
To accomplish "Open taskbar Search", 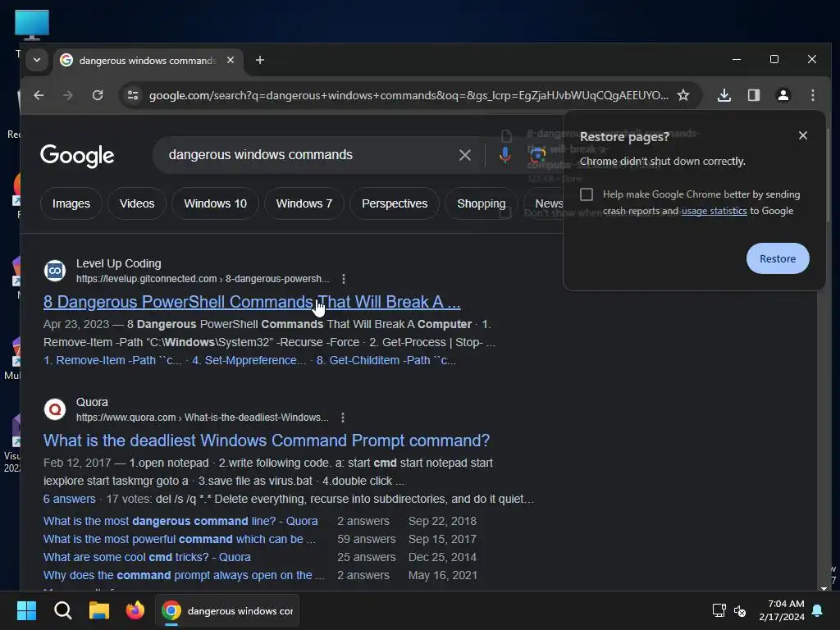I will (x=62, y=610).
